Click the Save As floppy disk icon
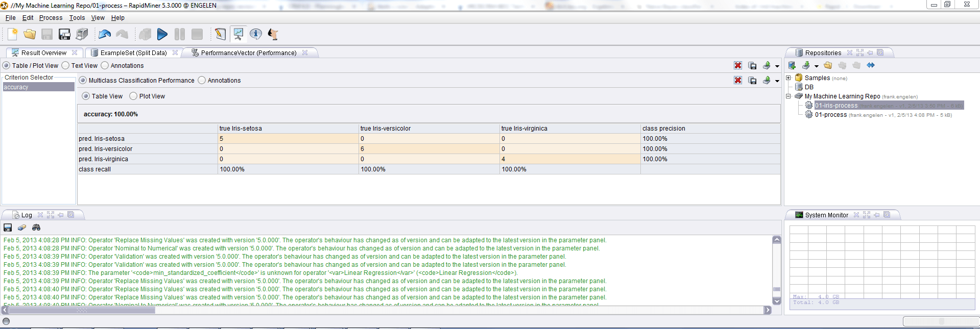Screen dimensions: 980x329 pyautogui.click(x=64, y=34)
